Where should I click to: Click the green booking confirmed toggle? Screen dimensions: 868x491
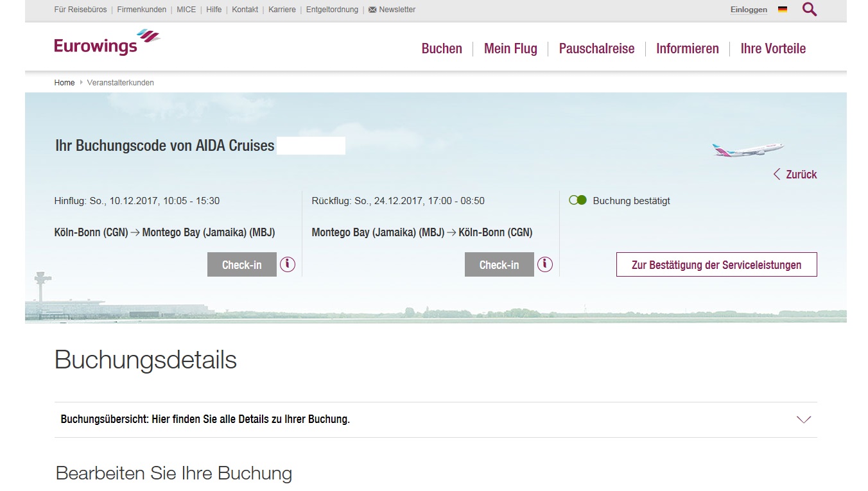point(578,200)
